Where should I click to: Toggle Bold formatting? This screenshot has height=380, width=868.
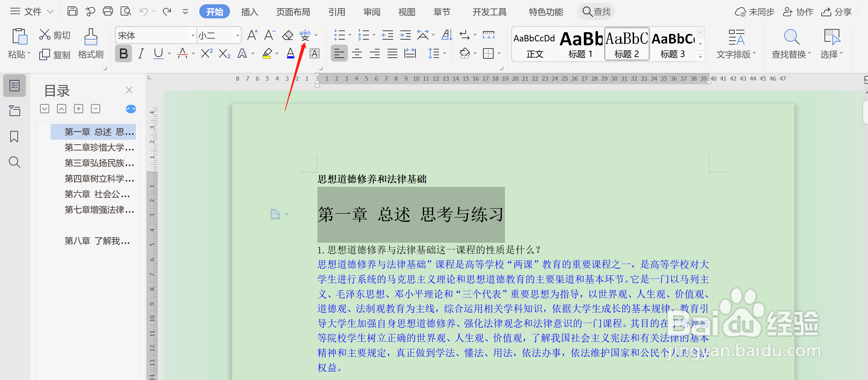123,54
